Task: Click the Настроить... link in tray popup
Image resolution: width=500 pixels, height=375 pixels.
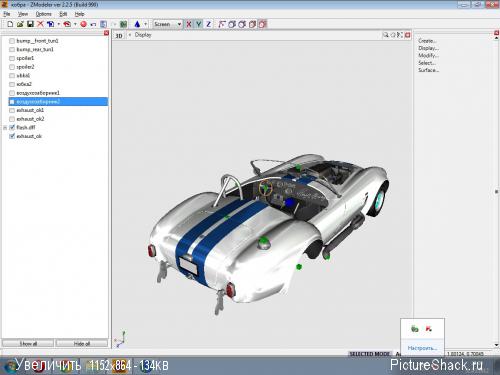Action: coord(422,348)
